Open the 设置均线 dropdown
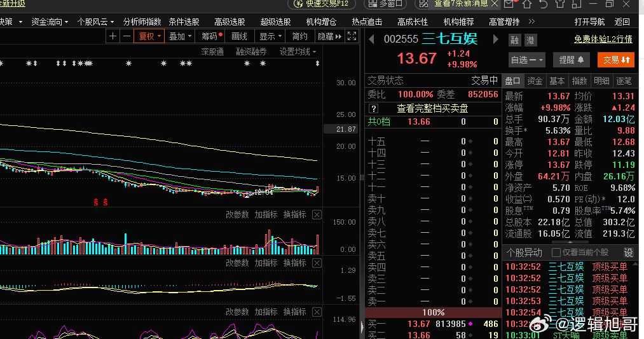The image size is (644, 339). click(298, 52)
